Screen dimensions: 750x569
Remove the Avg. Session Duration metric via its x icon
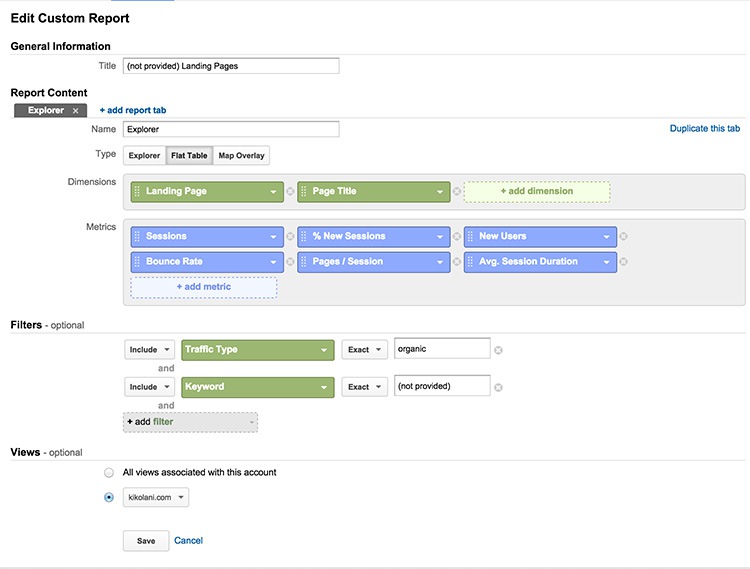(623, 262)
